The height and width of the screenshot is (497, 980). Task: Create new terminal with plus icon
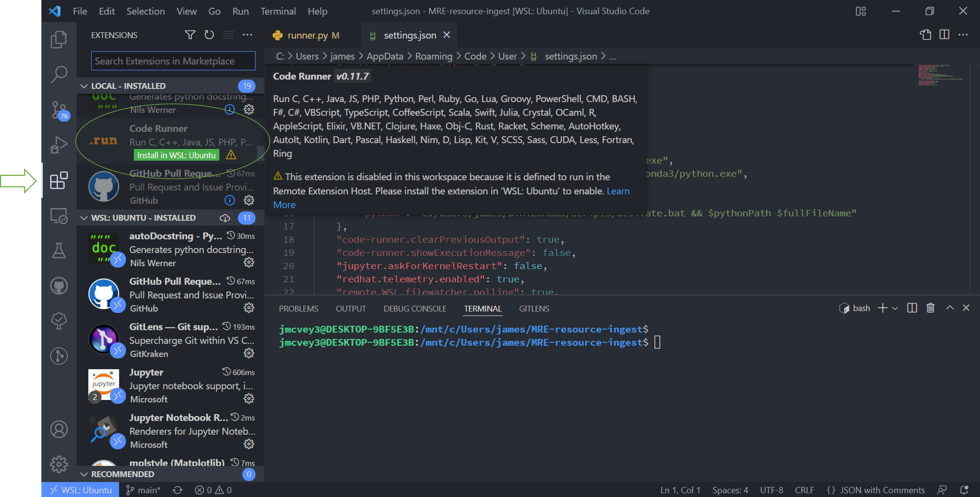click(883, 308)
